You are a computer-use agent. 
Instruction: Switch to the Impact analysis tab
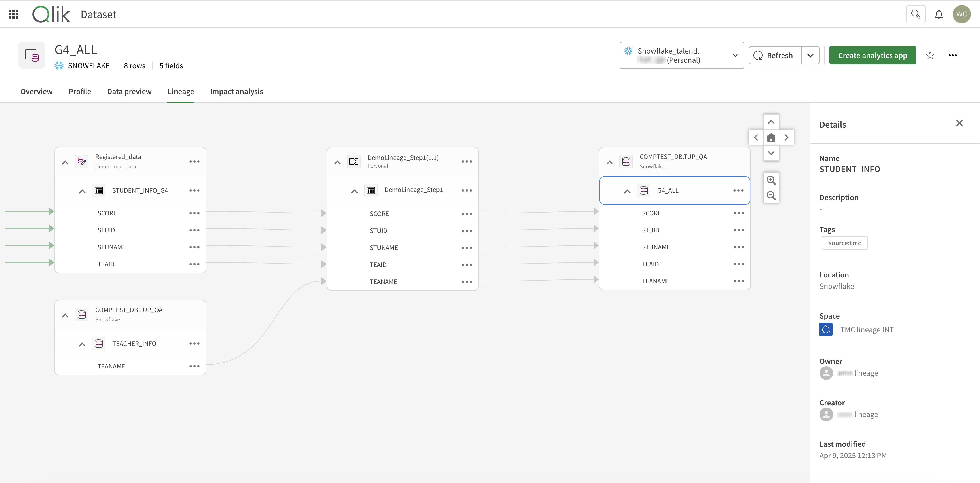point(236,91)
